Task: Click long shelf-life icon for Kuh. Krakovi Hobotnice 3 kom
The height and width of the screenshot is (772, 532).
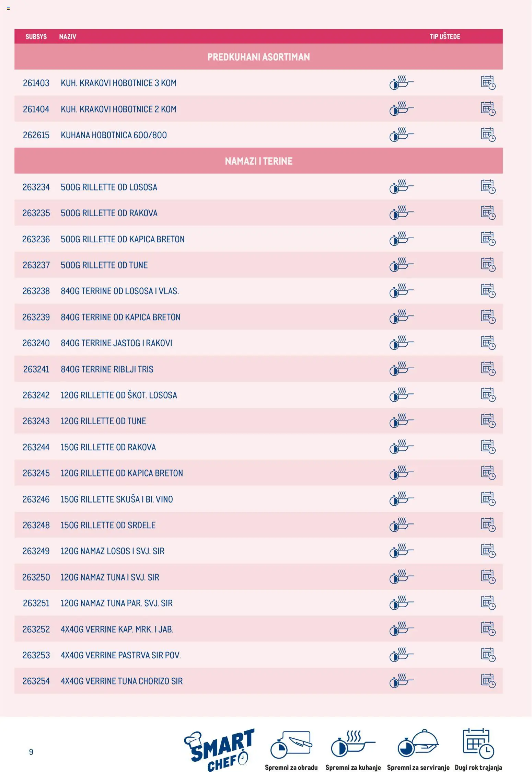Action: 488,83
